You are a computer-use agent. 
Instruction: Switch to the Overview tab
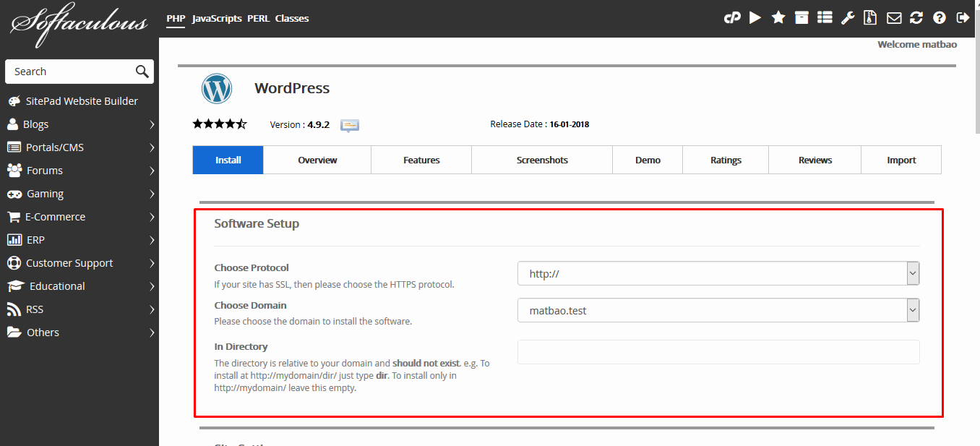click(317, 160)
